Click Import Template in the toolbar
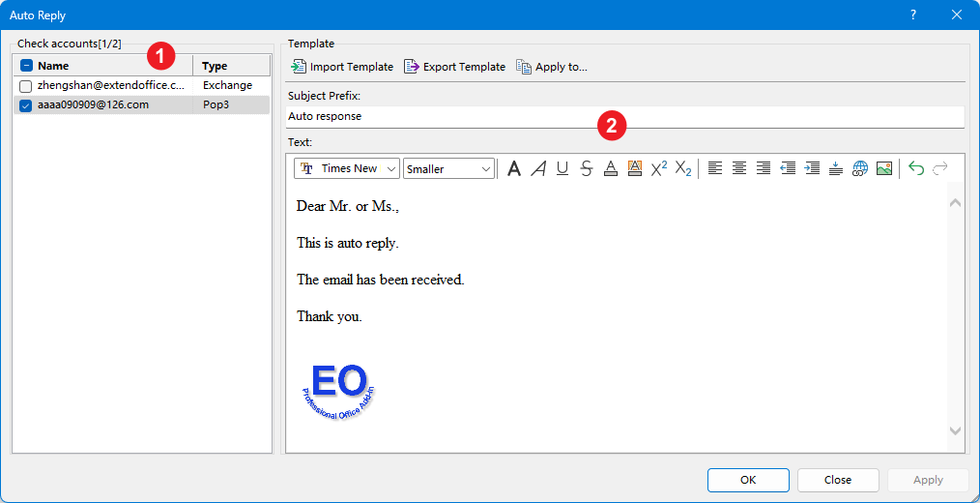This screenshot has width=980, height=503. [342, 67]
